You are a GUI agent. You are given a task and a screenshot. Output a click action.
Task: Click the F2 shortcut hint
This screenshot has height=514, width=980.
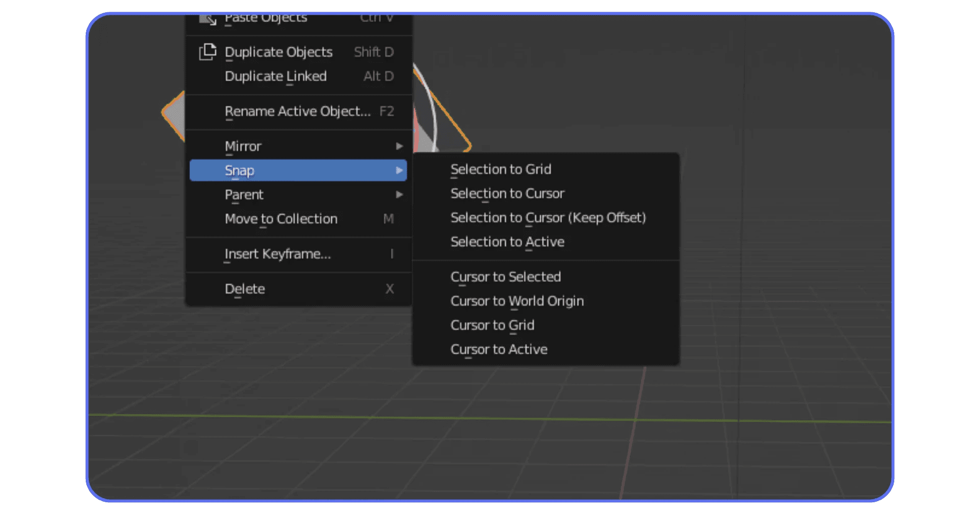point(386,112)
